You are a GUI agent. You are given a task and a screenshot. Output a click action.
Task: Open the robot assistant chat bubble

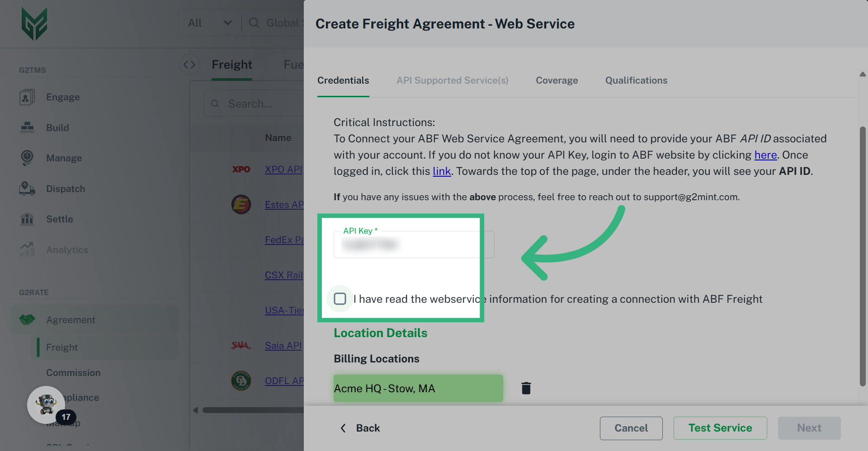46,404
